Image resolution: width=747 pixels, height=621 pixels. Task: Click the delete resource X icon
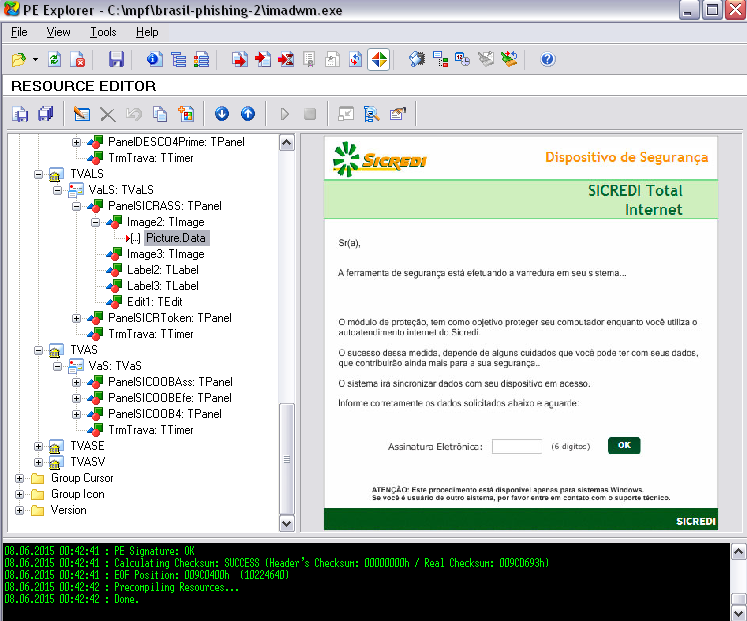(x=108, y=114)
